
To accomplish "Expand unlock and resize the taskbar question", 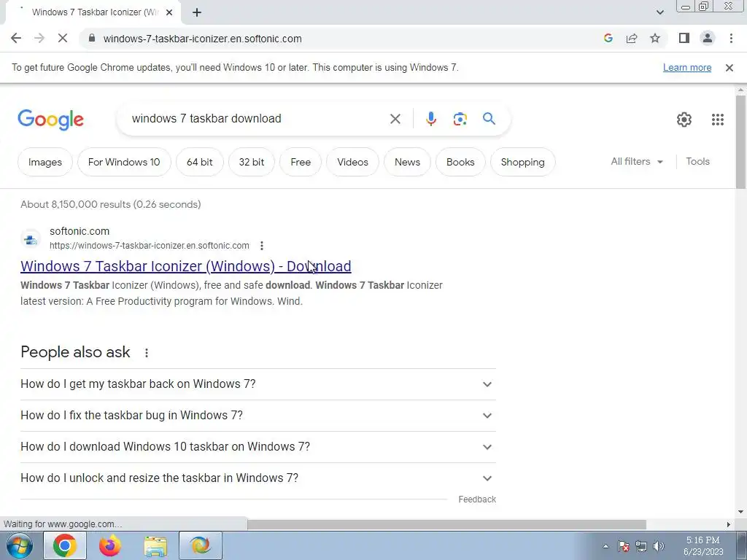I will (x=258, y=478).
